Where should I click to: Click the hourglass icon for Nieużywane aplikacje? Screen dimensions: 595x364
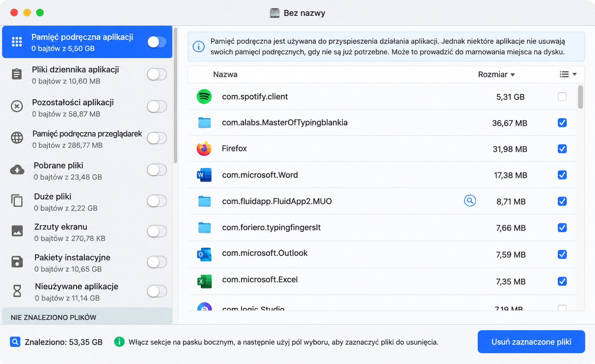[x=17, y=291]
